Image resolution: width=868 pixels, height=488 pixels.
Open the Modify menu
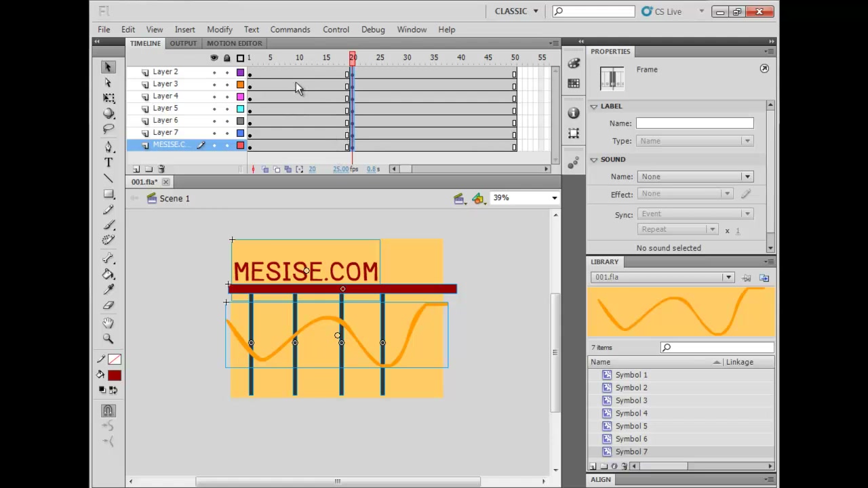click(x=220, y=30)
